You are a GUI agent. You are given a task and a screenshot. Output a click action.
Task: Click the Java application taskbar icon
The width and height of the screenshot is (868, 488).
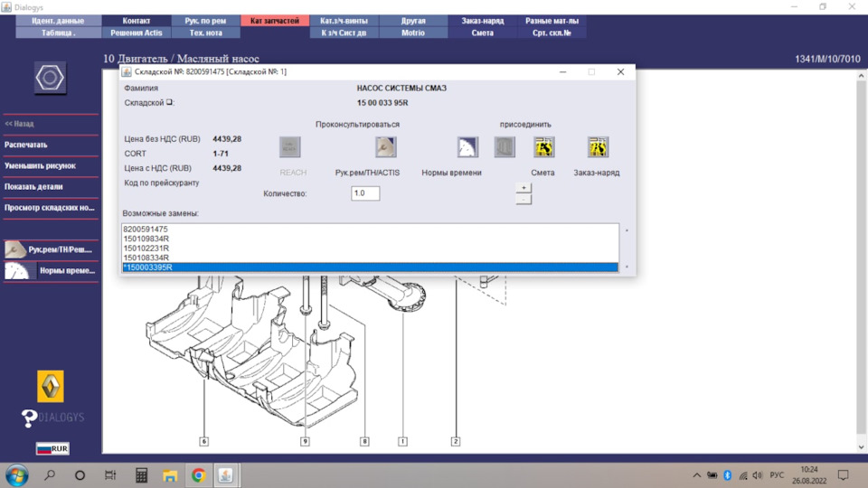[x=226, y=474]
